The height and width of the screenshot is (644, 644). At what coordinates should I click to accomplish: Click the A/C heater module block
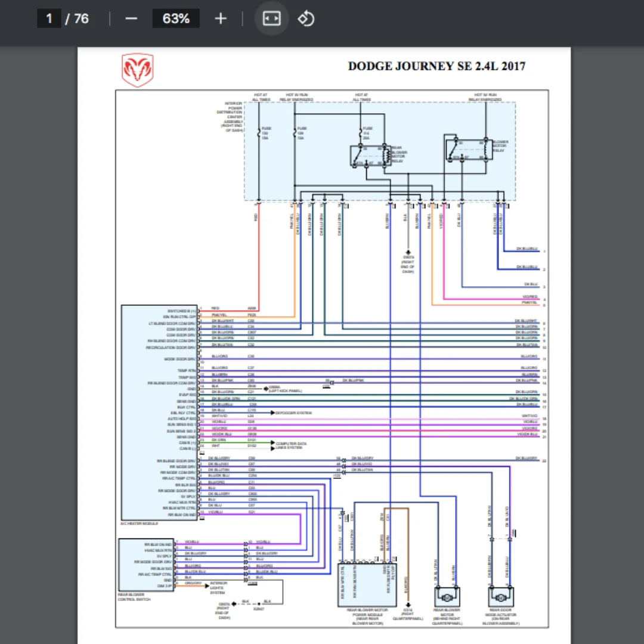click(159, 411)
